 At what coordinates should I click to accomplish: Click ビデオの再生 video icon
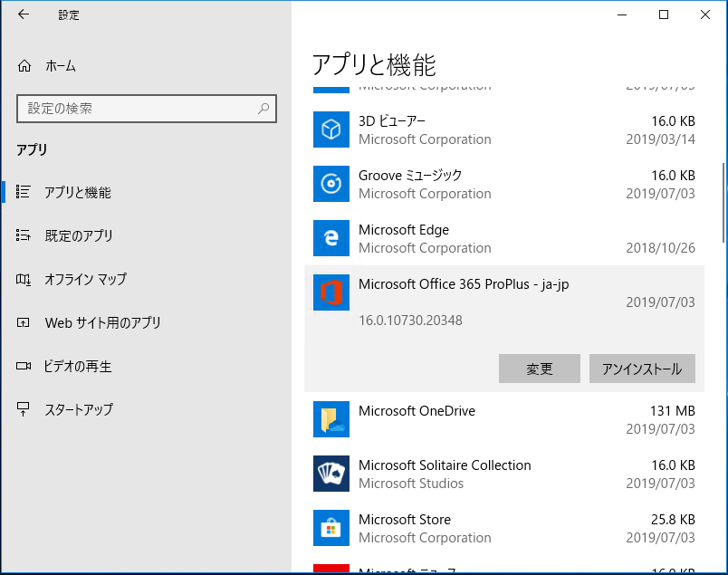(24, 366)
